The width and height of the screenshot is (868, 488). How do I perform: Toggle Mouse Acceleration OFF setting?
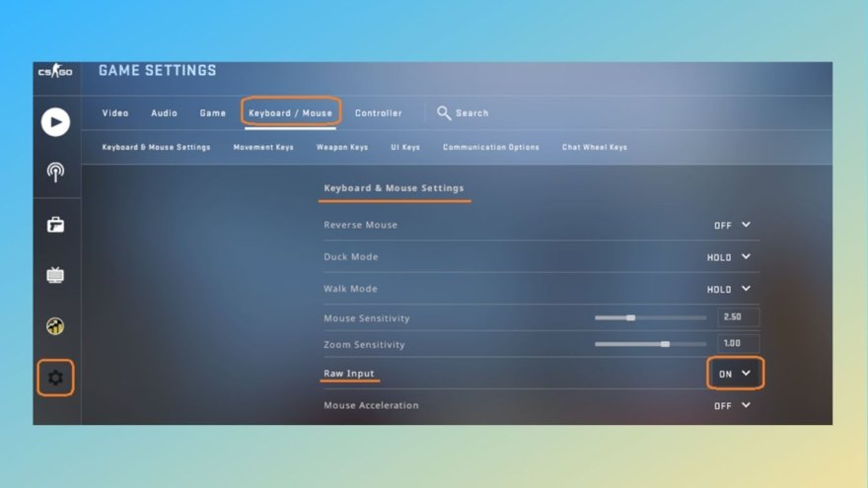732,405
